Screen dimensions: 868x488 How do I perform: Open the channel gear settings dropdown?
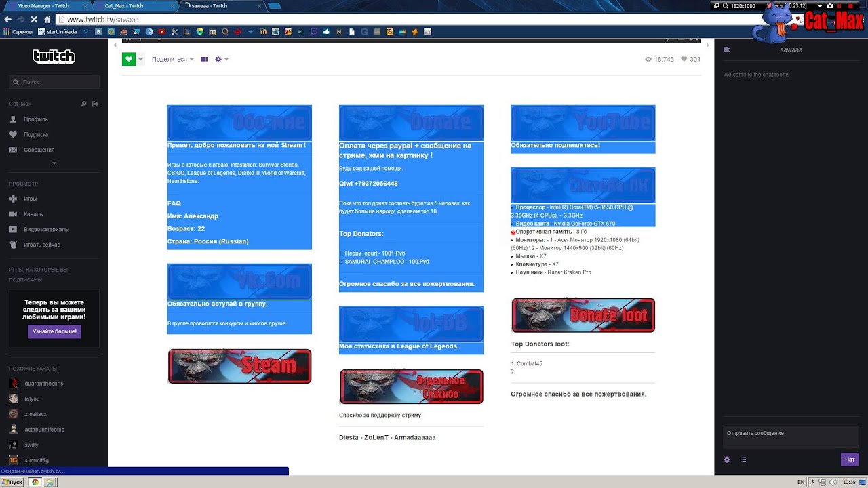[221, 60]
